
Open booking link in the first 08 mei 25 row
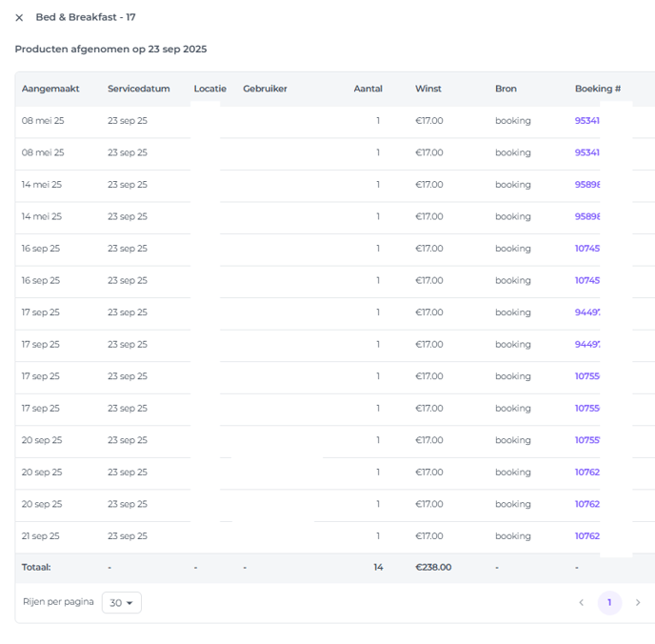point(586,121)
